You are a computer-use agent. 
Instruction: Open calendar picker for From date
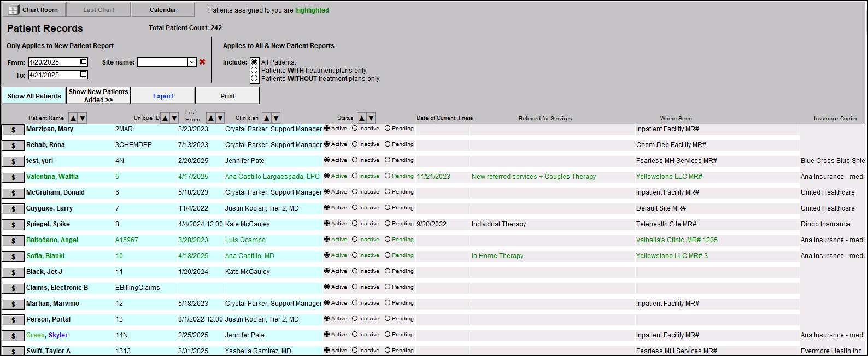[x=84, y=62]
